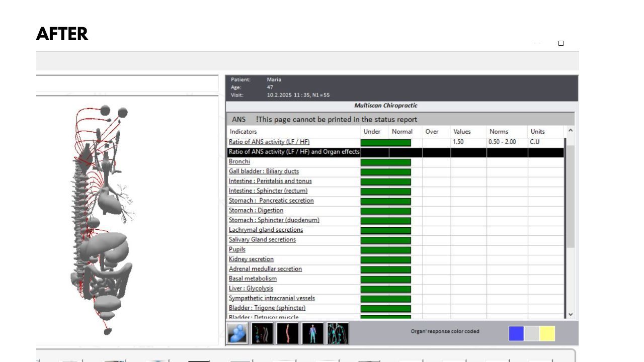644x362 pixels.
Task: Click the yellow organ response color swatch
Action: click(x=547, y=333)
